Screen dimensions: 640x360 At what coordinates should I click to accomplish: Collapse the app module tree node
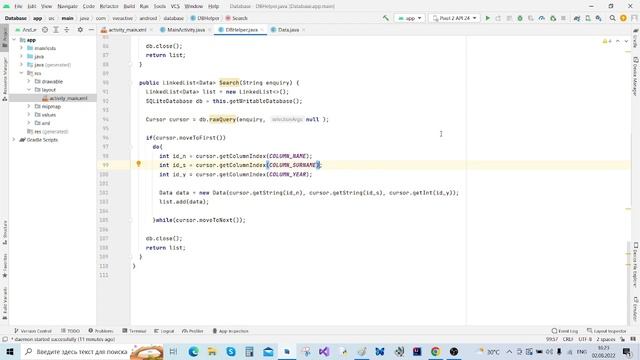(14, 40)
